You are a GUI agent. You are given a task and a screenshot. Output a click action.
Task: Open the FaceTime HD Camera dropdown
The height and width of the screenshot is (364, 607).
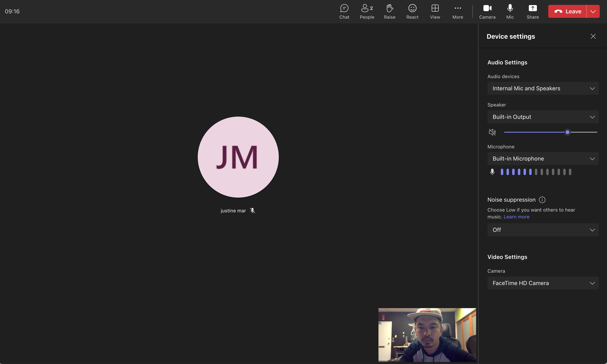click(543, 283)
